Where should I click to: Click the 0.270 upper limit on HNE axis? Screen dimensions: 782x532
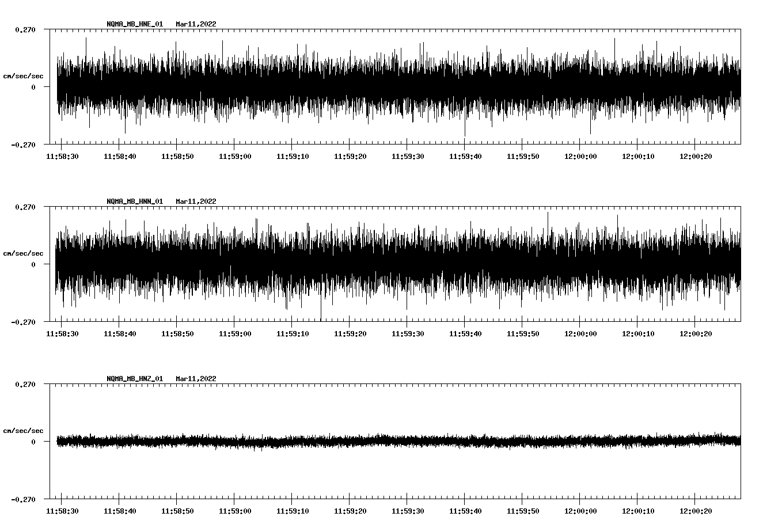tap(25, 29)
